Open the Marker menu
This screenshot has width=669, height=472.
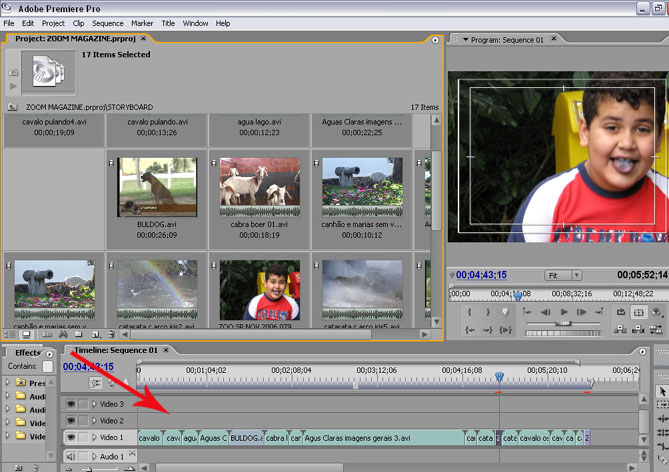click(x=142, y=23)
